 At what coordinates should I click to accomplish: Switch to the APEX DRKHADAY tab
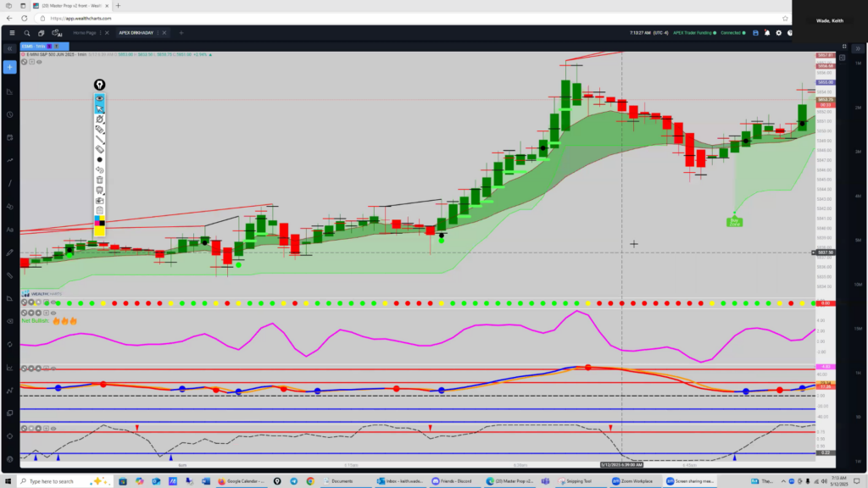click(136, 33)
